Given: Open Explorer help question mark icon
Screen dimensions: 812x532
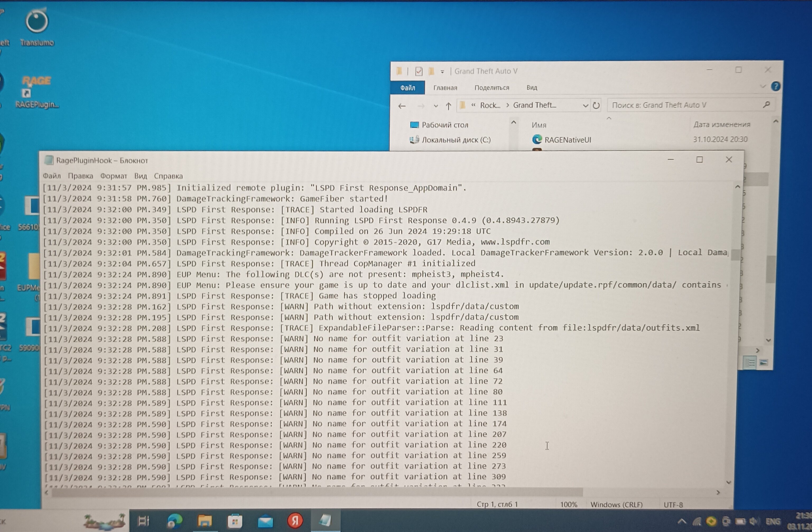Looking at the screenshot, I should tap(775, 86).
